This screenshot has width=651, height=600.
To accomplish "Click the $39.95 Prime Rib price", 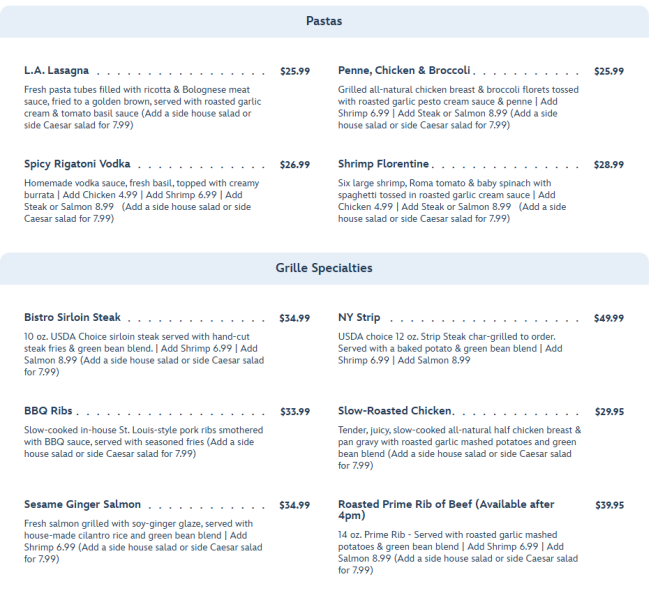I will click(x=609, y=505).
